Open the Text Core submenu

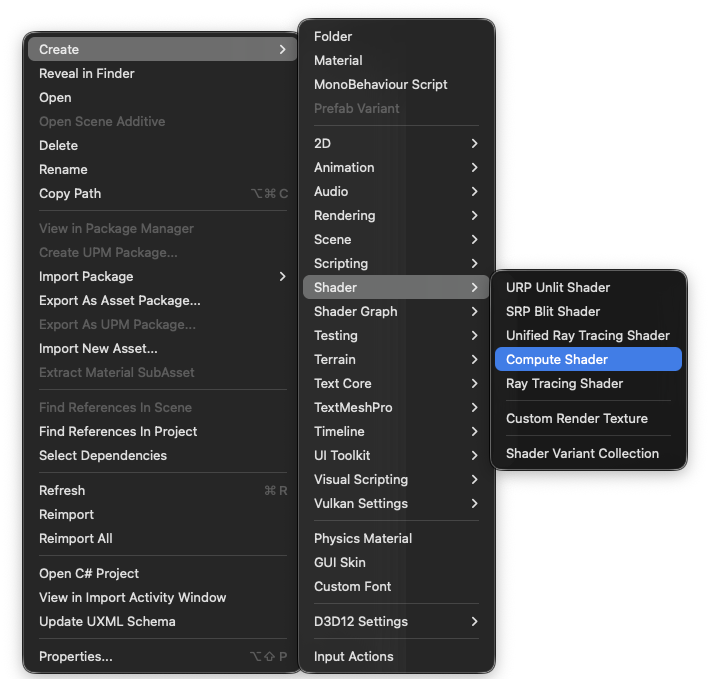396,383
